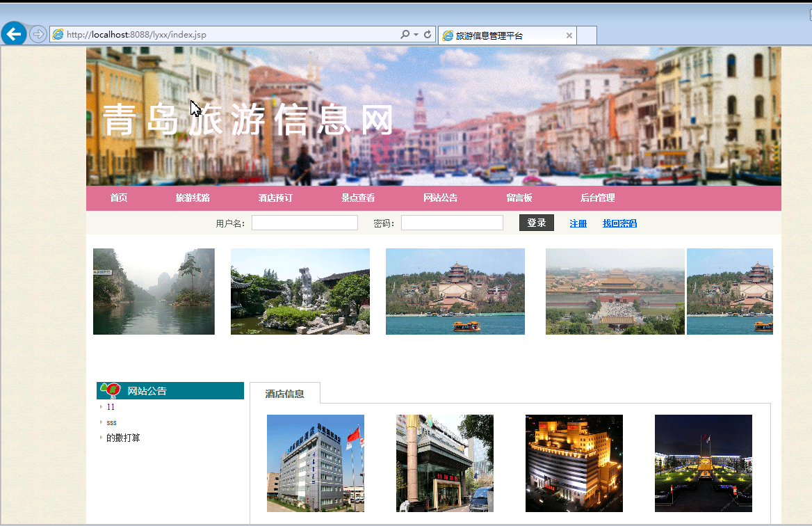The height and width of the screenshot is (526, 812).
Task: Click the address bar search magnifier icon
Action: tap(405, 35)
